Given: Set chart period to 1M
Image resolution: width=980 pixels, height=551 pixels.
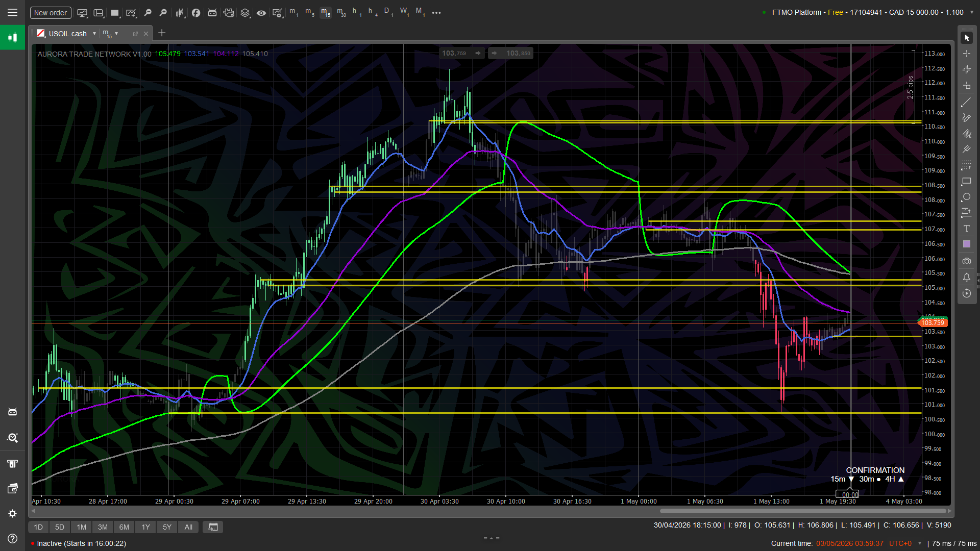Looking at the screenshot, I should pos(81,527).
